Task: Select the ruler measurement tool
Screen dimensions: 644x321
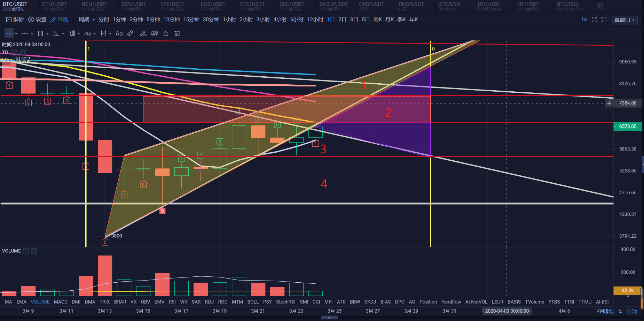Action: 130,33
